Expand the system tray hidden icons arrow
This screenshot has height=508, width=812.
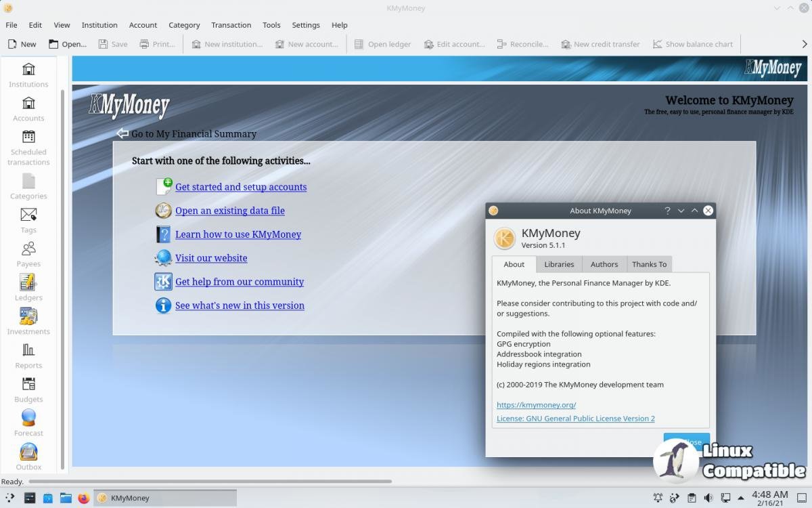pyautogui.click(x=741, y=498)
